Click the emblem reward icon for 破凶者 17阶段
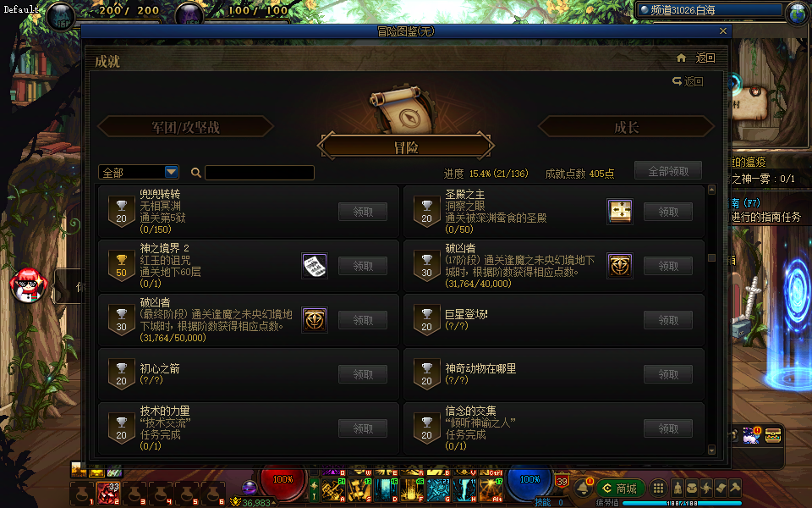 620,266
